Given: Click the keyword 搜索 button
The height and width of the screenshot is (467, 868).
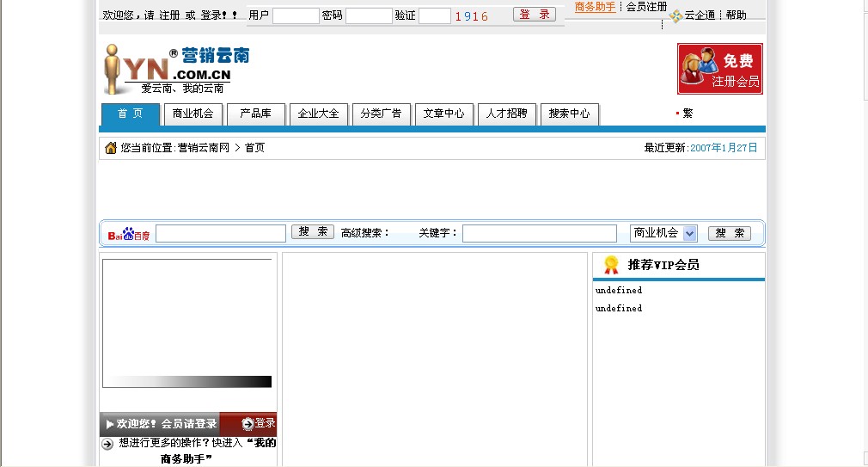Looking at the screenshot, I should (x=730, y=233).
